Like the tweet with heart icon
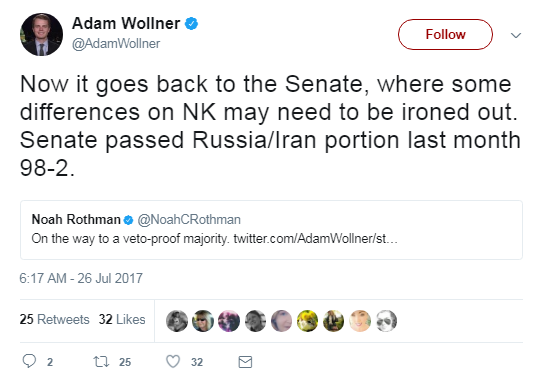The image size is (544, 383). point(173,361)
